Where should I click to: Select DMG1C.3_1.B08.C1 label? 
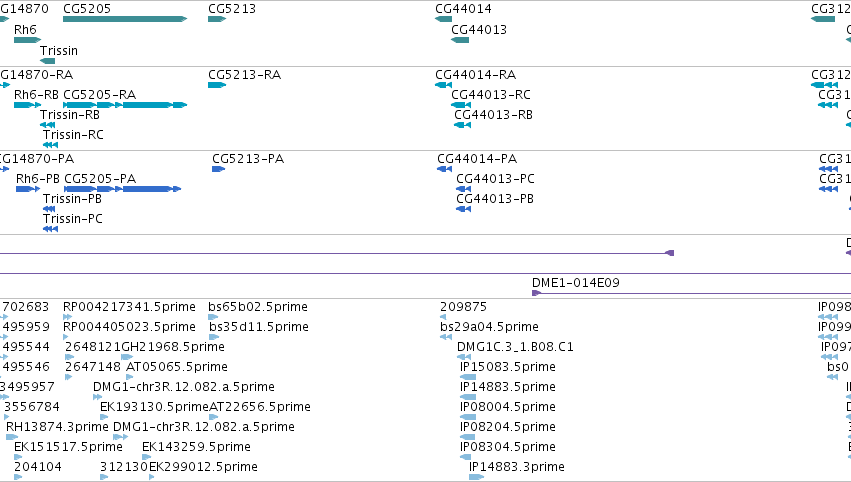[x=516, y=347]
